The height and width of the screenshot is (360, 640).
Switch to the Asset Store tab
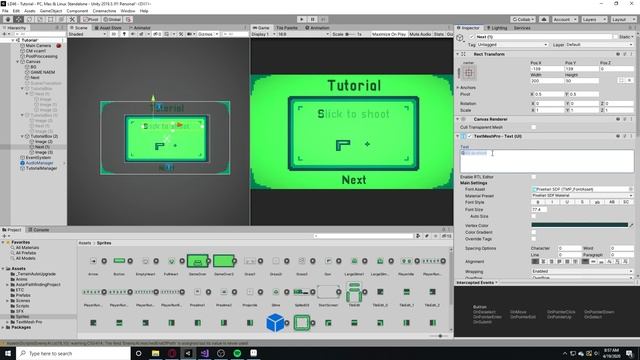pyautogui.click(x=108, y=28)
